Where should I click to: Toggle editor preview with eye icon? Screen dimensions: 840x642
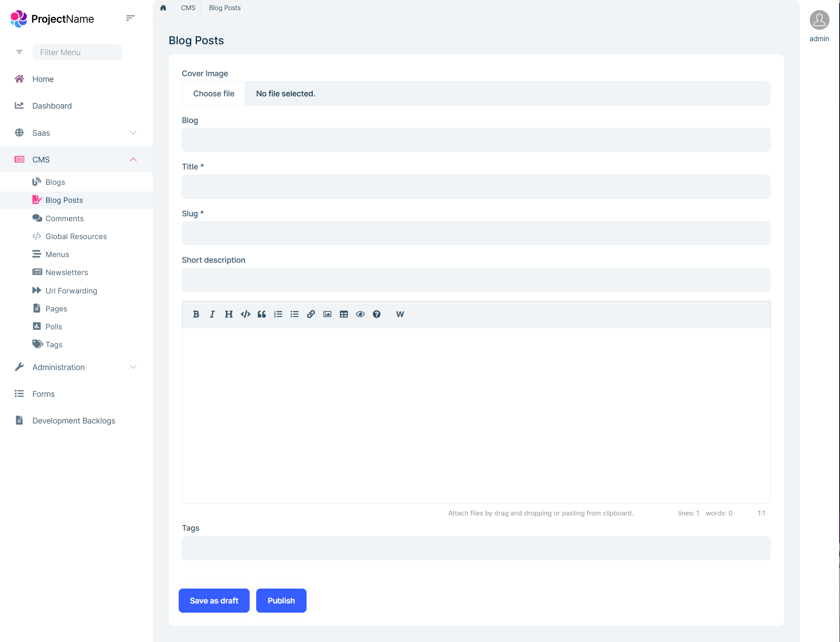pos(360,314)
